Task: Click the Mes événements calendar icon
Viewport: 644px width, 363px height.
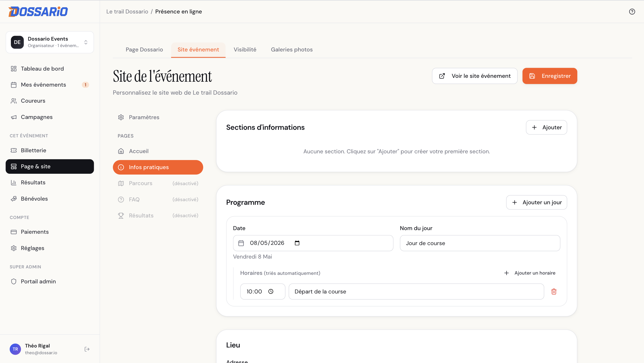Action: (14, 85)
